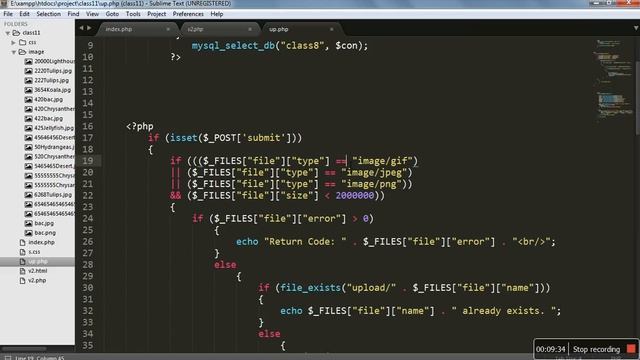Click line number 19 in gutter
The height and width of the screenshot is (360, 640).
click(x=88, y=161)
